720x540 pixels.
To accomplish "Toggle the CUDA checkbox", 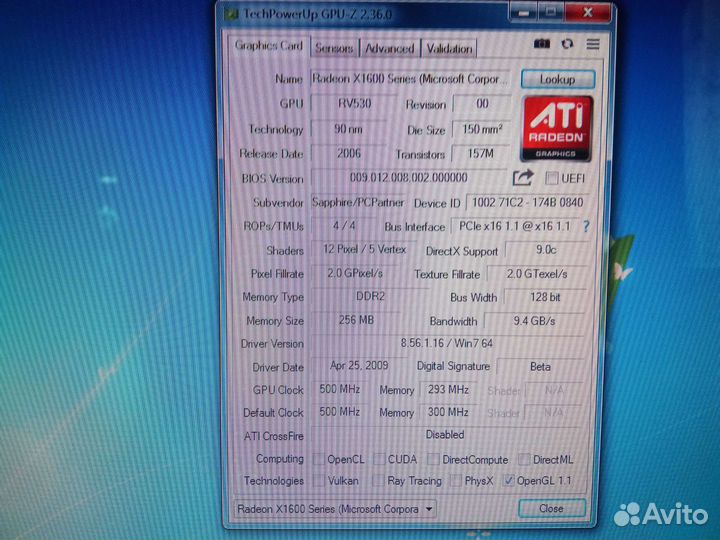I will coord(379,459).
